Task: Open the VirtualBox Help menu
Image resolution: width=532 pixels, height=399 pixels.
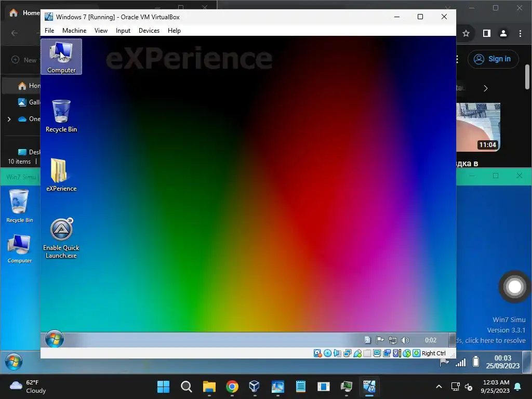Action: click(x=174, y=31)
